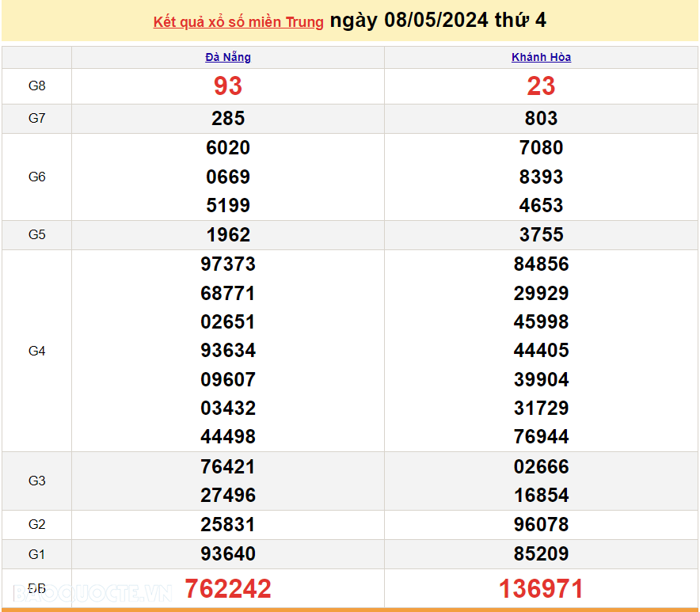This screenshot has height=612, width=700.
Task: Click Khánh Hòa G4 number 76944
Action: click(x=541, y=436)
